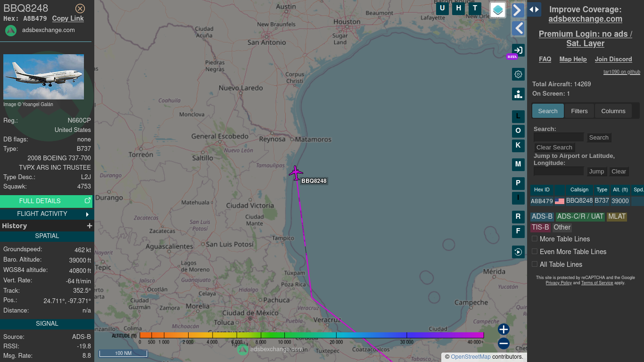Click the TIS-B legend swatch
Image resolution: width=644 pixels, height=362 pixels.
pyautogui.click(x=540, y=228)
